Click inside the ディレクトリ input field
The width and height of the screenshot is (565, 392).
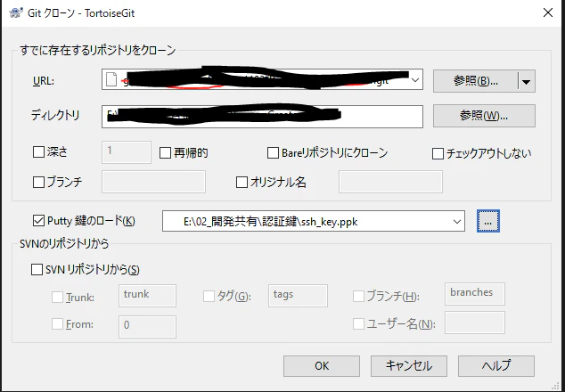pyautogui.click(x=262, y=117)
